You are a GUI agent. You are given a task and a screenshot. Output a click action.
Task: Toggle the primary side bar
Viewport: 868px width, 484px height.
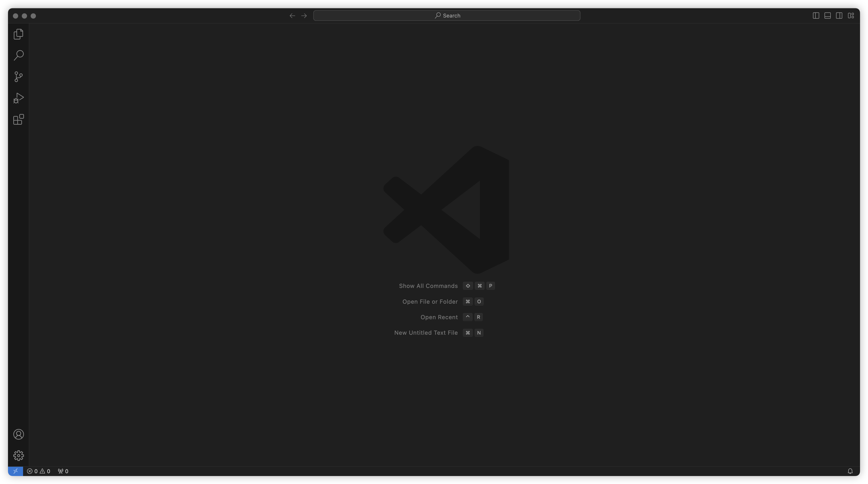pos(816,16)
